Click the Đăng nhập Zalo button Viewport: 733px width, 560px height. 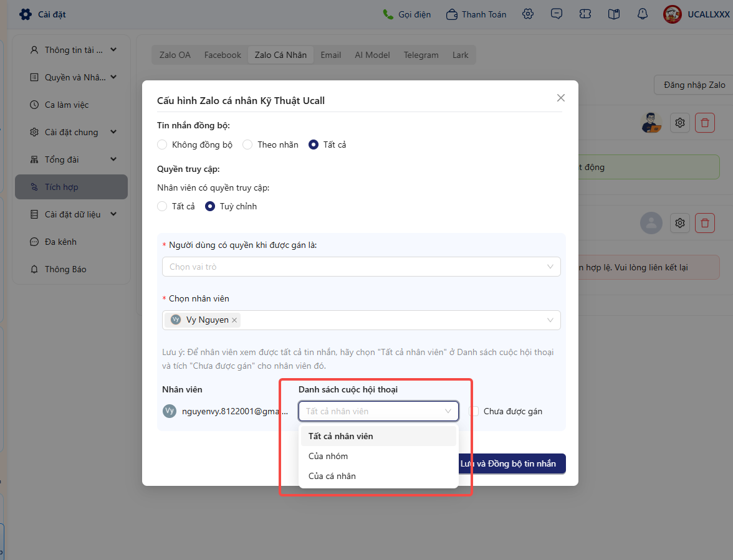tap(694, 85)
